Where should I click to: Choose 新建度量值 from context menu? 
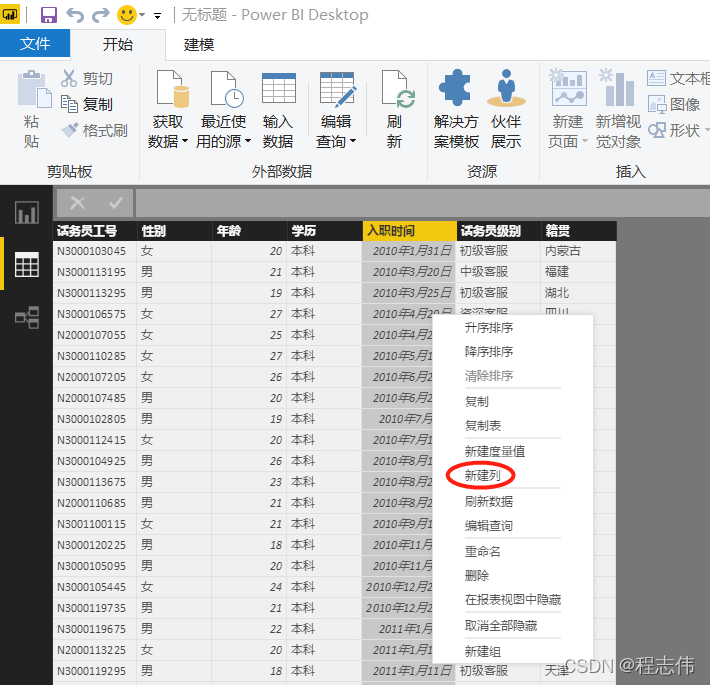point(494,451)
